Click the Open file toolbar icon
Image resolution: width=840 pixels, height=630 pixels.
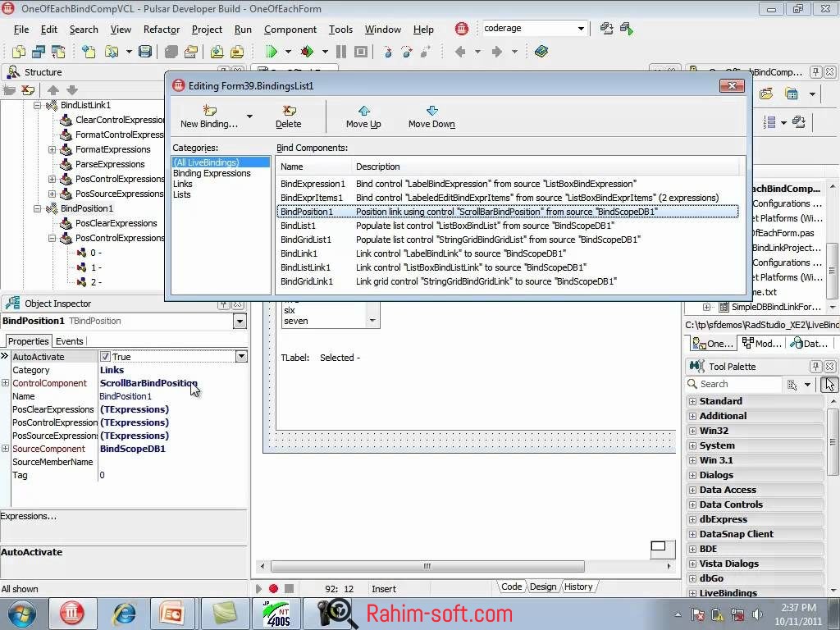(x=112, y=52)
